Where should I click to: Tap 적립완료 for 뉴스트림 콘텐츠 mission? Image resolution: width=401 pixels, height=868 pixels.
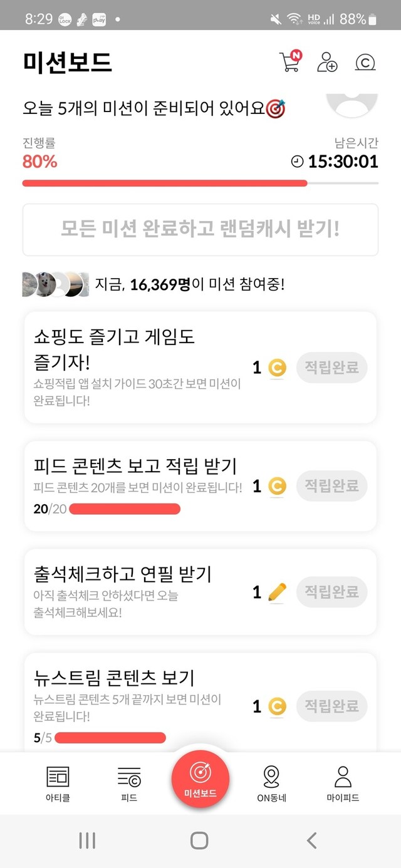[x=331, y=706]
